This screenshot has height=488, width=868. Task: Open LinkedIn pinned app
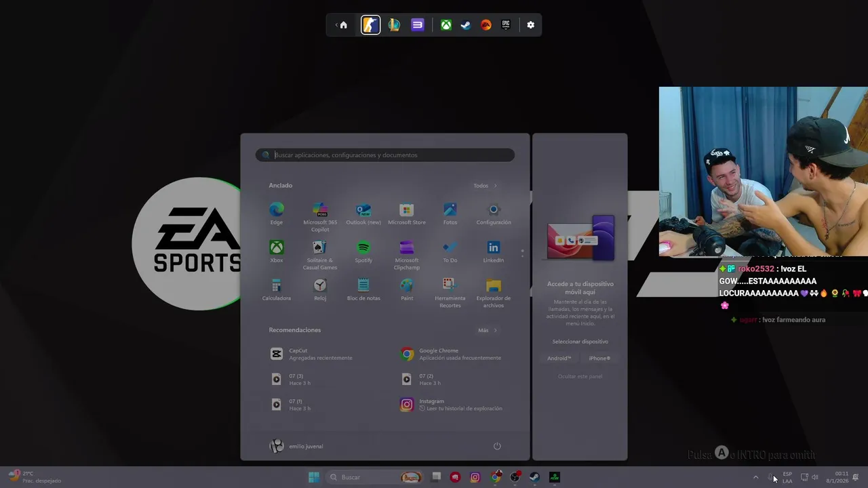point(494,251)
